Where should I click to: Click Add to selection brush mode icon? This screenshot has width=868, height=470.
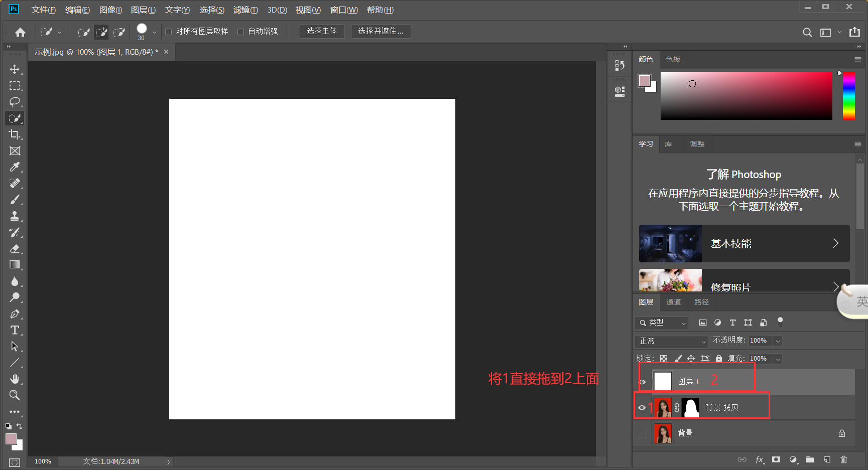coord(101,33)
